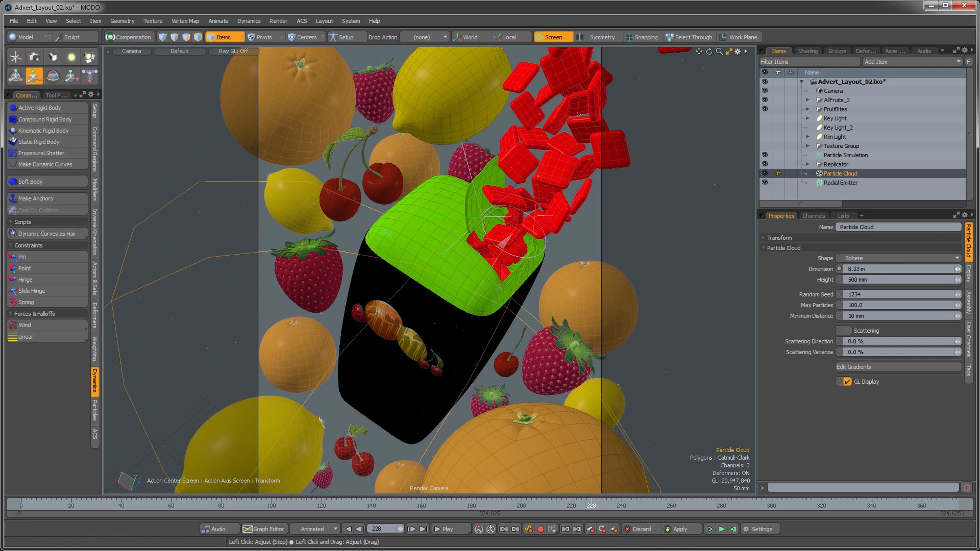Click the Name field showing Particle Cloud
980x551 pixels.
point(898,227)
